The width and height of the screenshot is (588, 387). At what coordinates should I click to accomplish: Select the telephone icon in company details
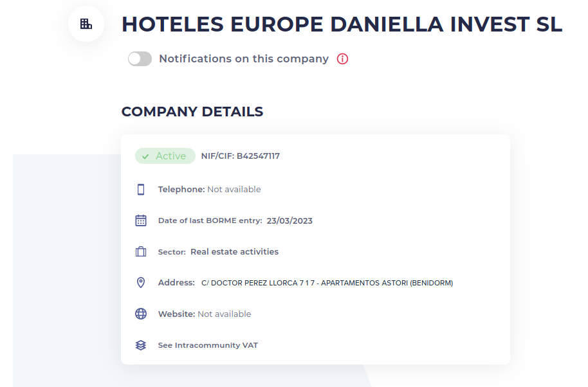[140, 189]
